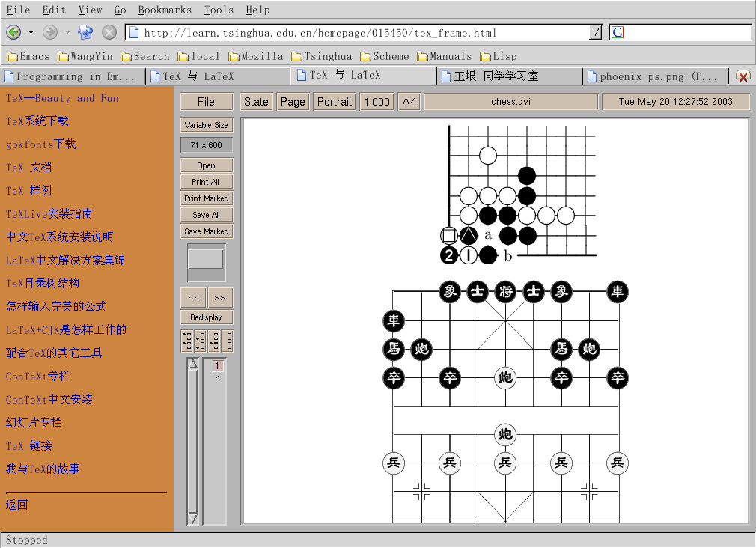Expand the back history dropdown arrow
This screenshot has width=756, height=548.
[31, 32]
